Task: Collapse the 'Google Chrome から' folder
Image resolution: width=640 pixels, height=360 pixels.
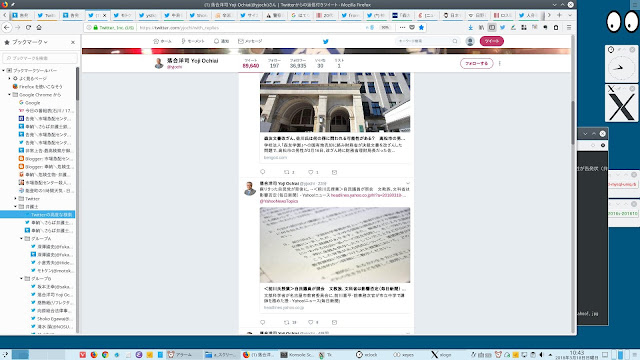Action: pos(9,94)
